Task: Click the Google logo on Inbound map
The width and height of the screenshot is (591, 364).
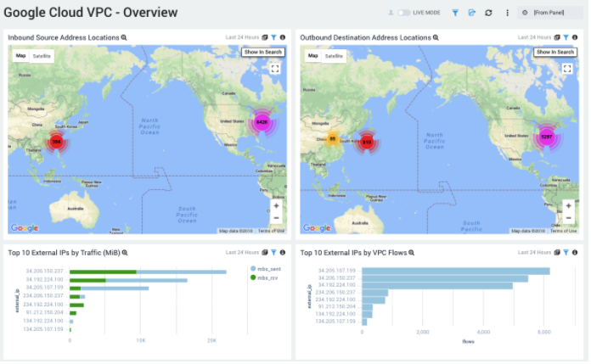Action: coord(25,228)
